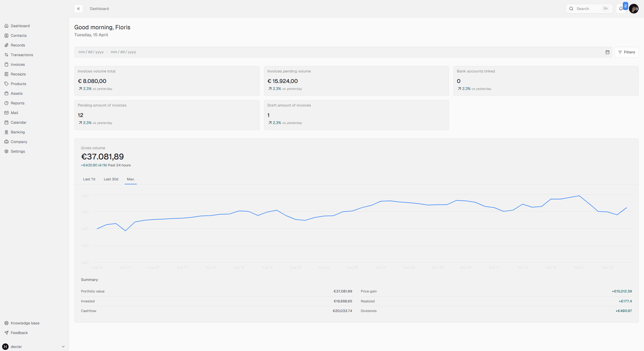Click the Records paperclip icon
Viewport: 644px width, 351px height.
(6, 45)
